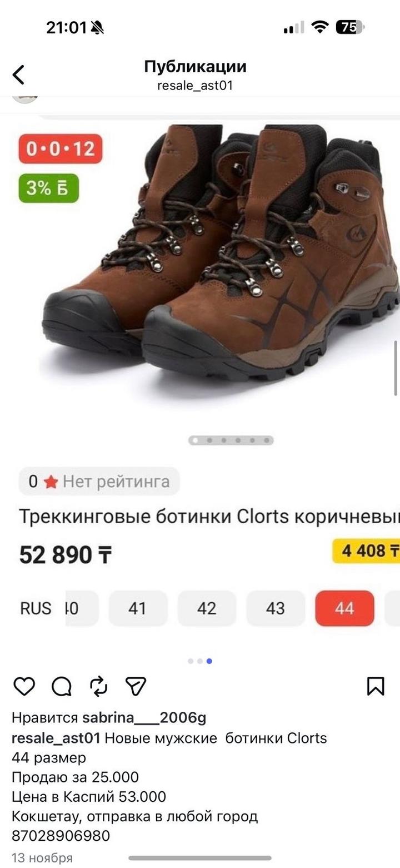Screen dimensions: 400x868
Task: Open resale_ast01 profile in caption
Action: coord(56,738)
